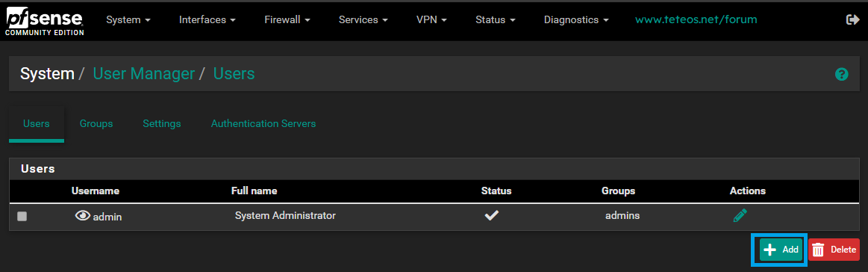The height and width of the screenshot is (272, 868).
Task: Open the www.teteos.net/forum link
Action: pos(696,19)
